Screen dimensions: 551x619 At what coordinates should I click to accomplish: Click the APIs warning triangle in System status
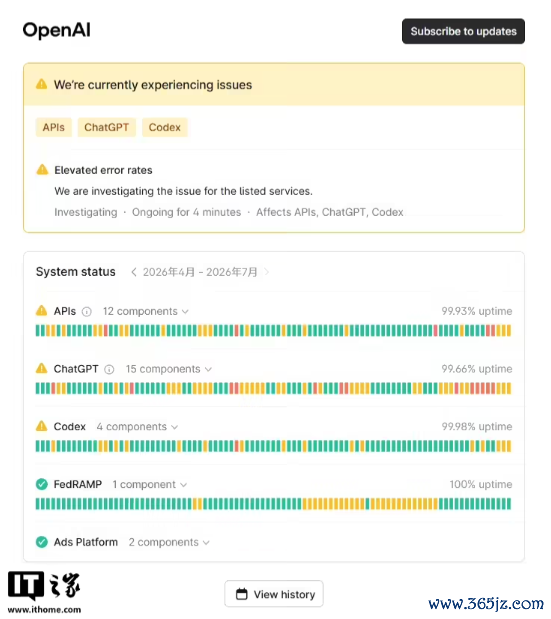click(x=41, y=310)
